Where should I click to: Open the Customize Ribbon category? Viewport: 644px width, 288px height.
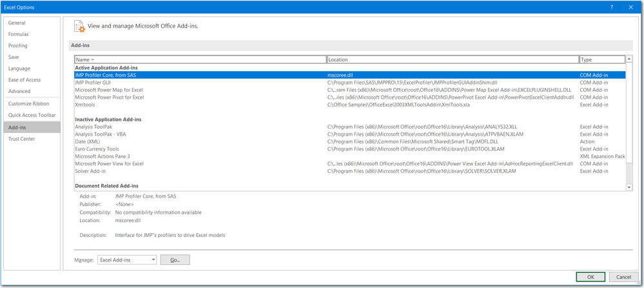pyautogui.click(x=32, y=104)
